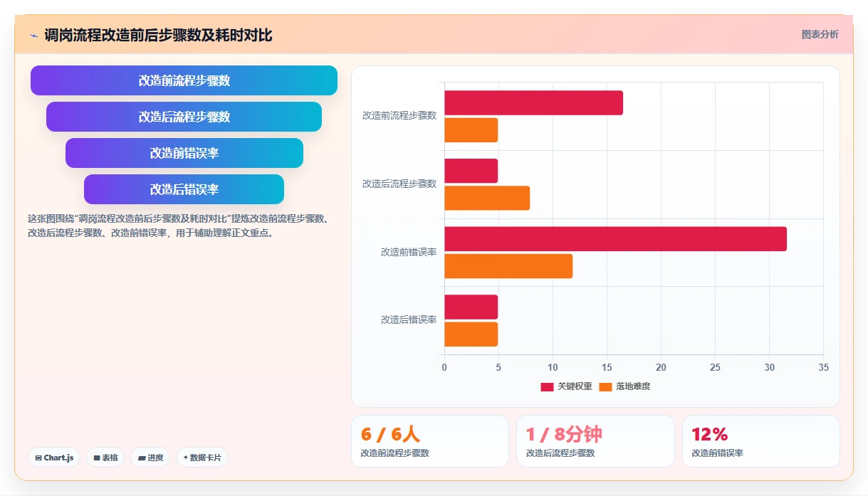This screenshot has height=496, width=868.
Task: Click orange bar for 改造后流程步骤数
Action: 487,198
